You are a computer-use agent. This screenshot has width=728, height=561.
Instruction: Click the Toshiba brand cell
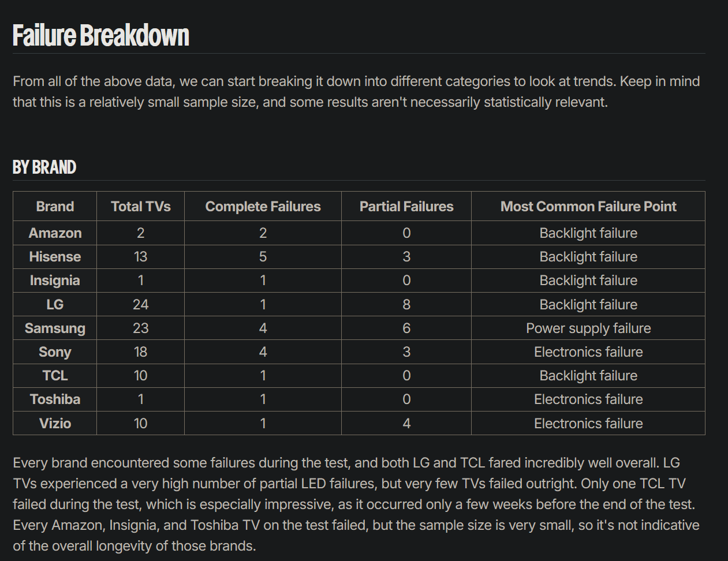pyautogui.click(x=55, y=399)
